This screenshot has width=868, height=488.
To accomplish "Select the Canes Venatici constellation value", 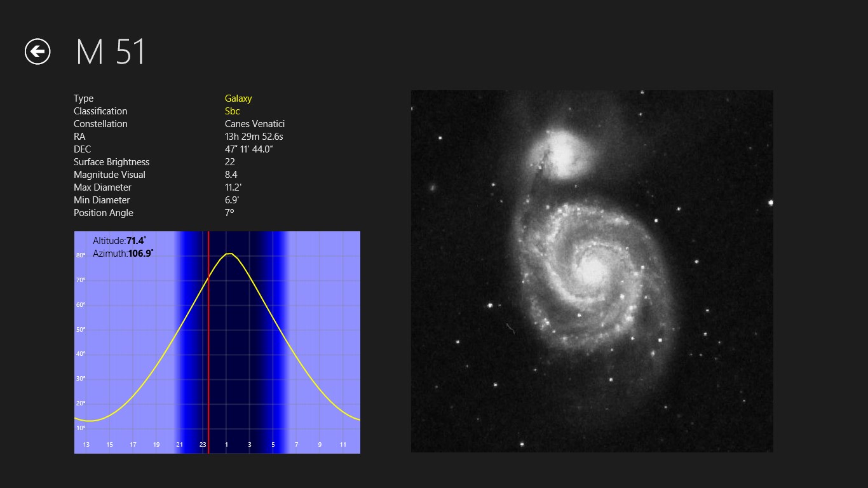I will click(x=254, y=124).
